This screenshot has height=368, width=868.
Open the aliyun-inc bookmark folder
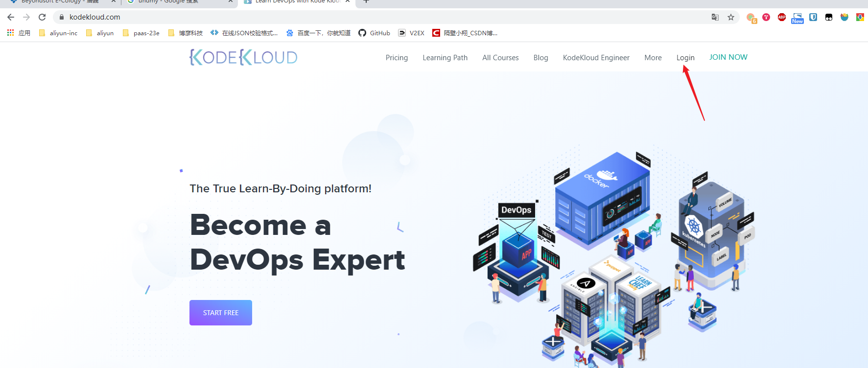click(58, 33)
